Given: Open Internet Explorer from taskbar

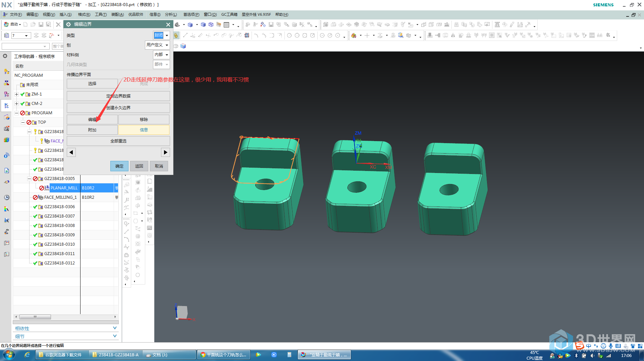Looking at the screenshot, I should point(27,355).
